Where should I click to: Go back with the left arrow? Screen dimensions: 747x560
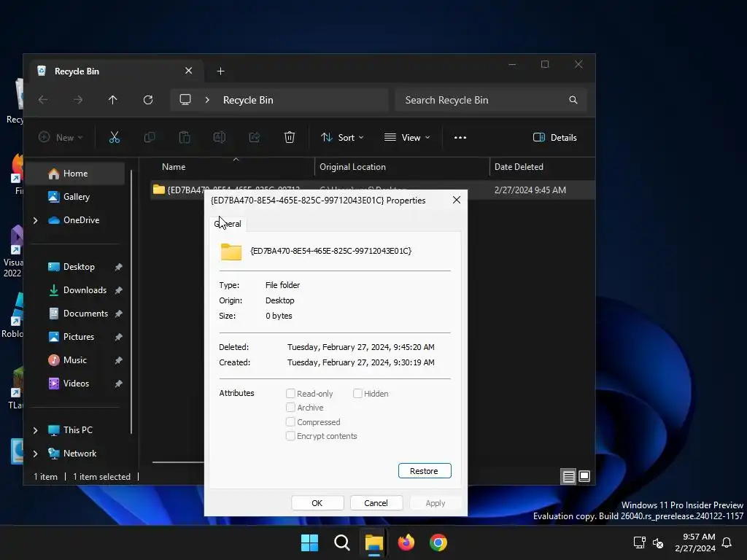43,99
